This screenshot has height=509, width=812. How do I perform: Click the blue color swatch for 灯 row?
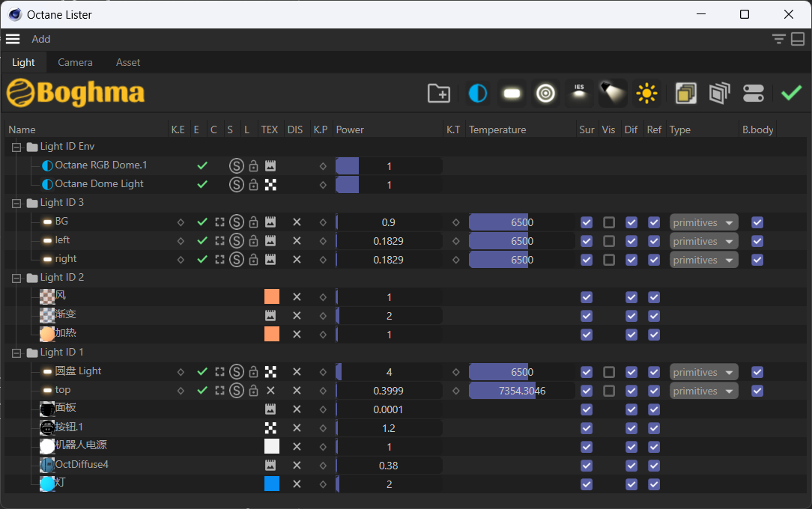coord(272,484)
